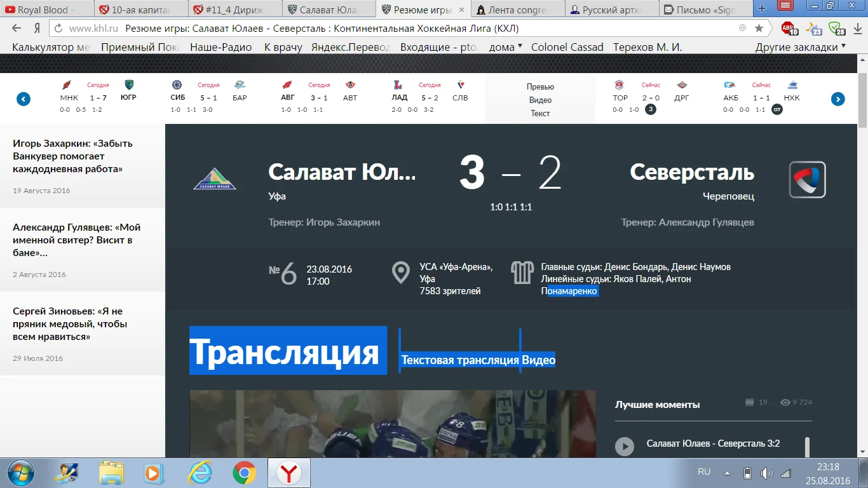The image size is (868, 488).
Task: Open the 'Текст' link in the scoreboard
Action: click(540, 113)
